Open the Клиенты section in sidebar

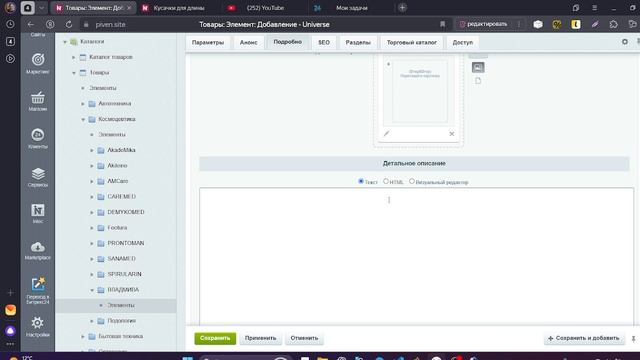pyautogui.click(x=38, y=138)
